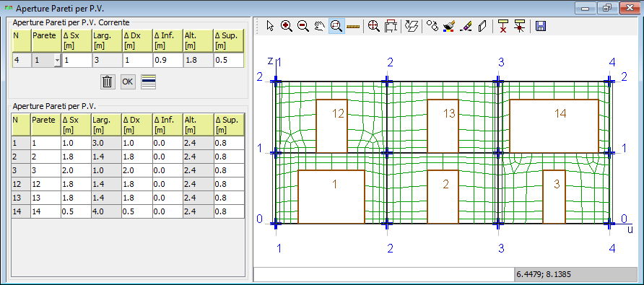The image size is (644, 285).
Task: Select the pan hand tool
Action: tap(320, 26)
